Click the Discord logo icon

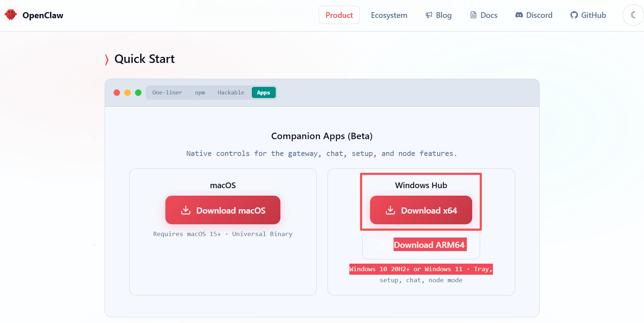[x=519, y=15]
